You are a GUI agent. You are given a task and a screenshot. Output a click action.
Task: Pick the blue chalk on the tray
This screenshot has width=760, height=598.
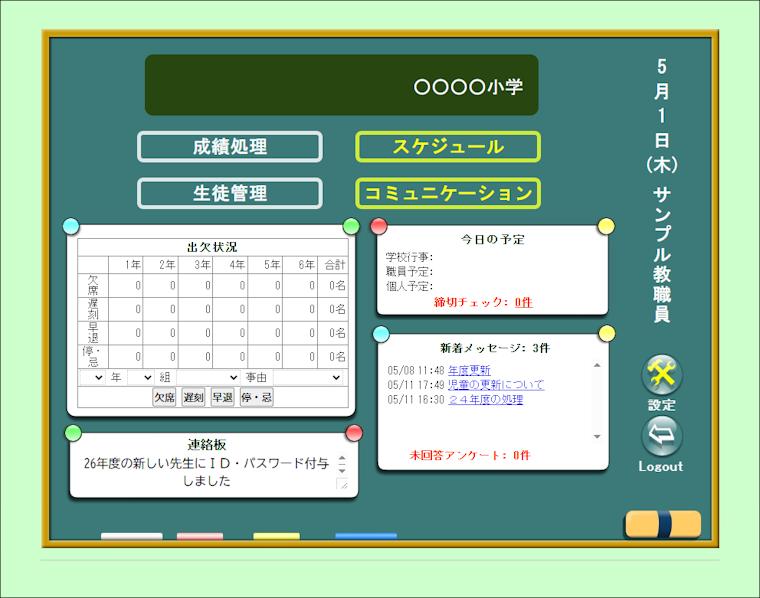[366, 537]
